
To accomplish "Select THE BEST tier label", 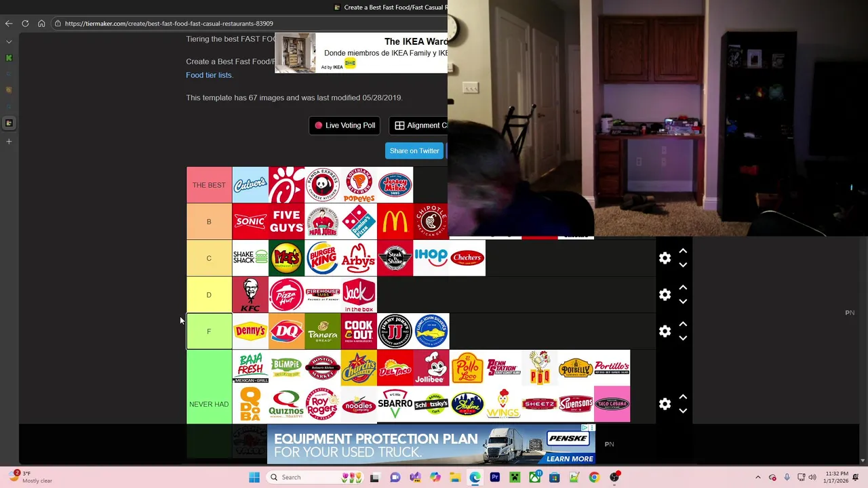I will tap(209, 185).
